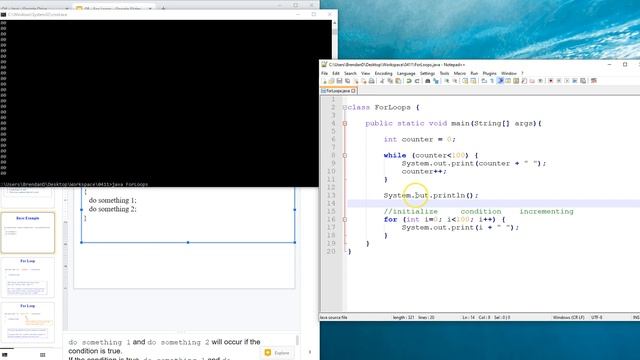Open the Edit menu in Notepad++

336,73
